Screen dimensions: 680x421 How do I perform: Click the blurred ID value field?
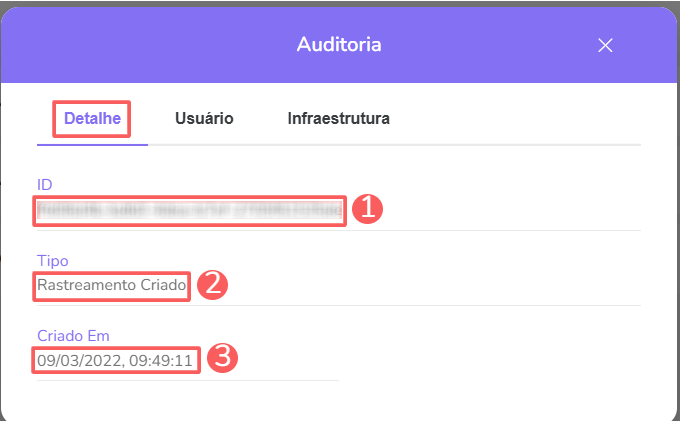tap(190, 210)
